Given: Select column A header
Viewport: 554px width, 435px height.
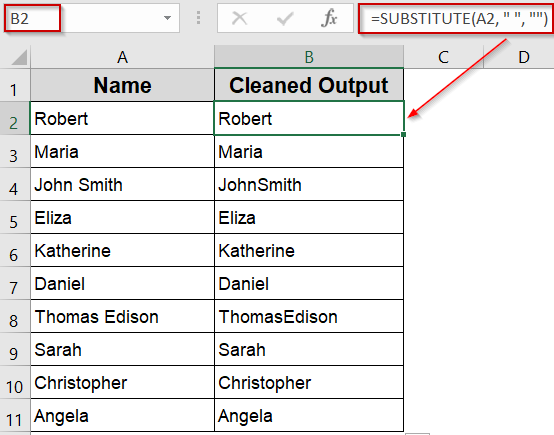Looking at the screenshot, I should 122,57.
